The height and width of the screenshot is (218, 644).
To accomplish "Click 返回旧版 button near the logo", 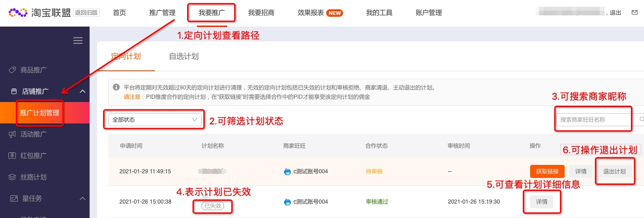I will click(86, 13).
